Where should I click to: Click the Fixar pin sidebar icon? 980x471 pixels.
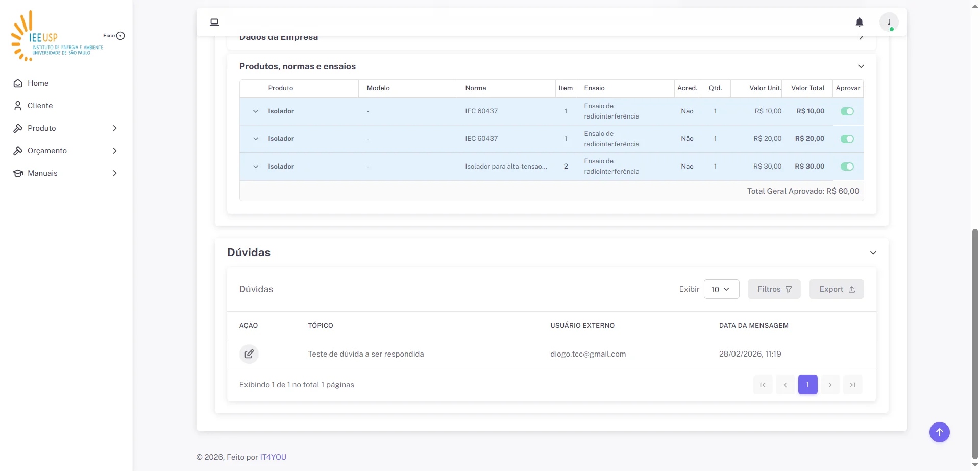120,36
